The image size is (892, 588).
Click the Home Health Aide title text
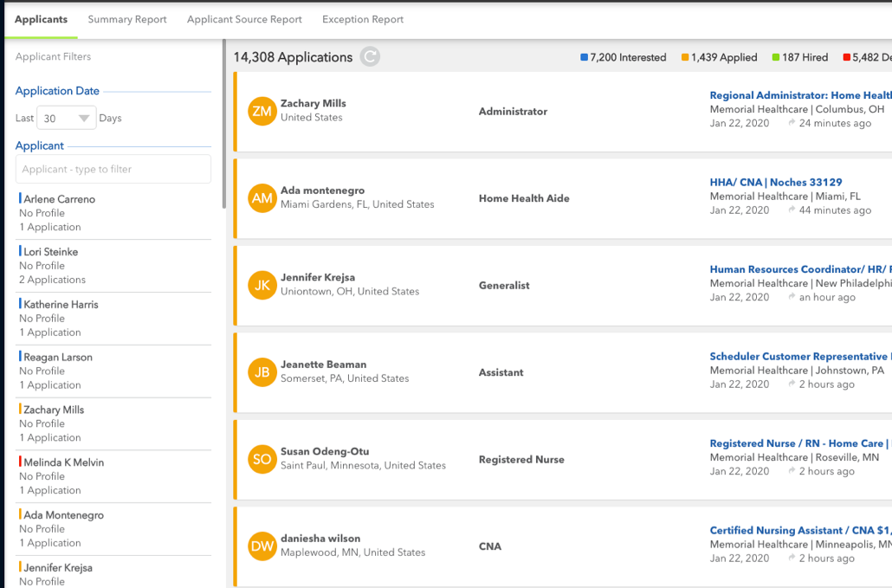coord(524,198)
